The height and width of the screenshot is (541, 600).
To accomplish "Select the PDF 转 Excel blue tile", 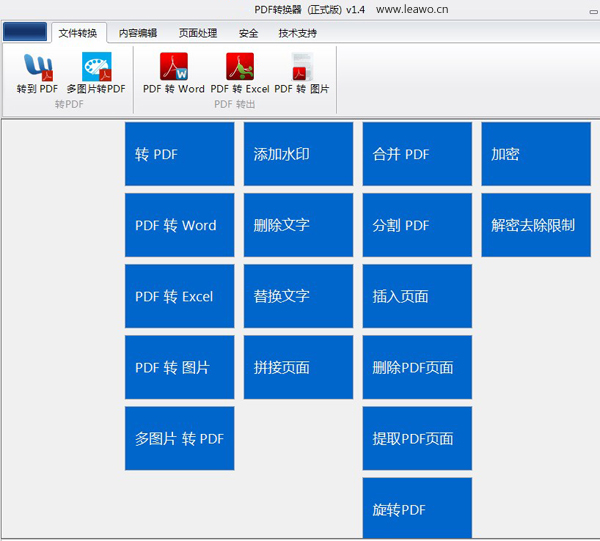I will 179,296.
